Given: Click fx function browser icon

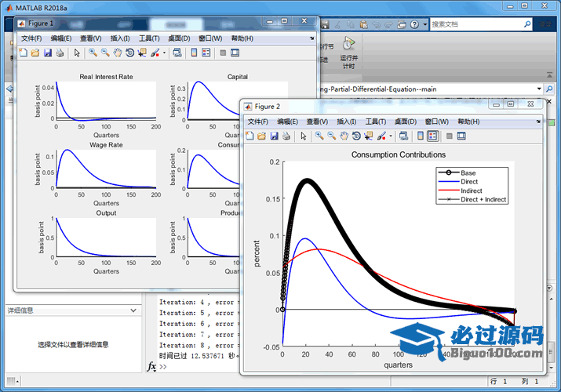Looking at the screenshot, I should pyautogui.click(x=151, y=366).
